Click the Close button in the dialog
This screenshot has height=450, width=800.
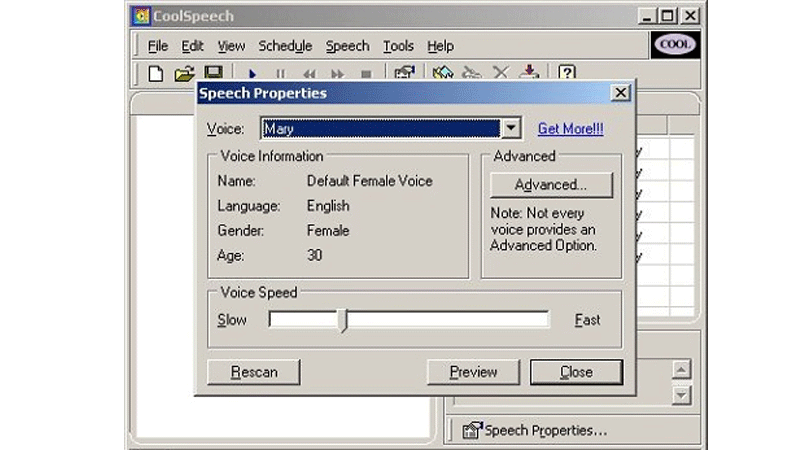(577, 372)
